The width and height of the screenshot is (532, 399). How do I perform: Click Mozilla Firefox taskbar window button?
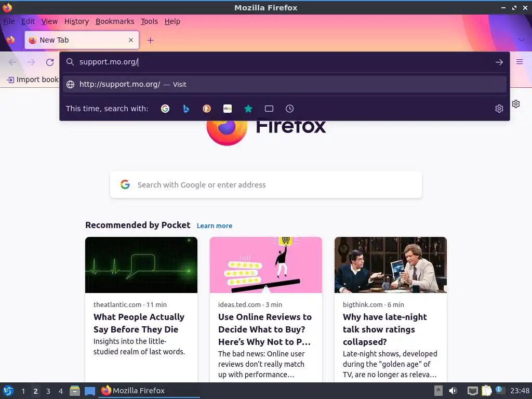coord(149,391)
